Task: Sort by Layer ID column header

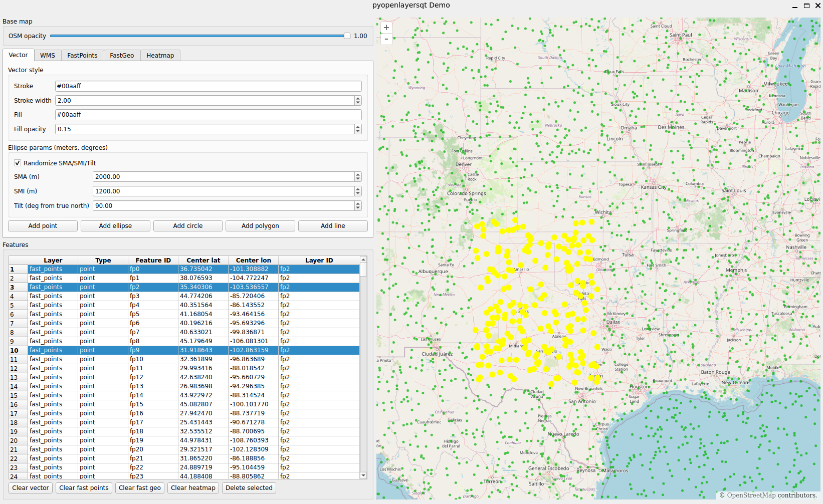Action: (x=319, y=261)
